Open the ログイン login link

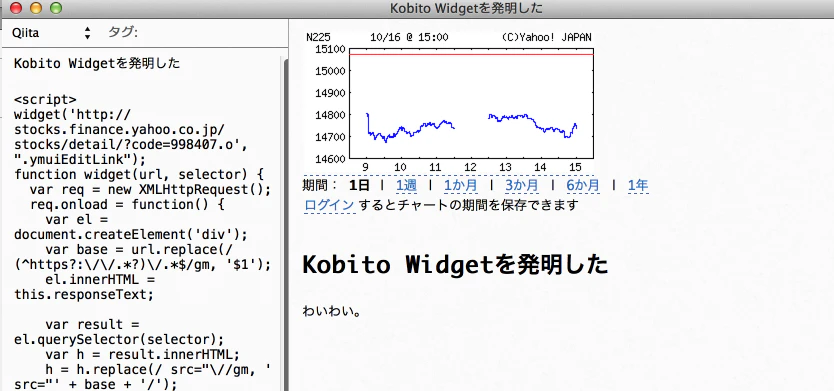329,205
